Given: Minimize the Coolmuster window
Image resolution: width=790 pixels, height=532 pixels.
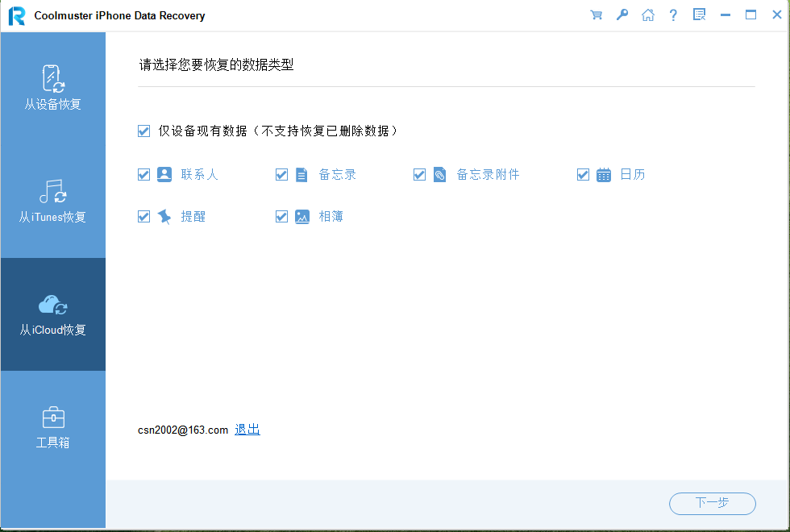Looking at the screenshot, I should [726, 15].
